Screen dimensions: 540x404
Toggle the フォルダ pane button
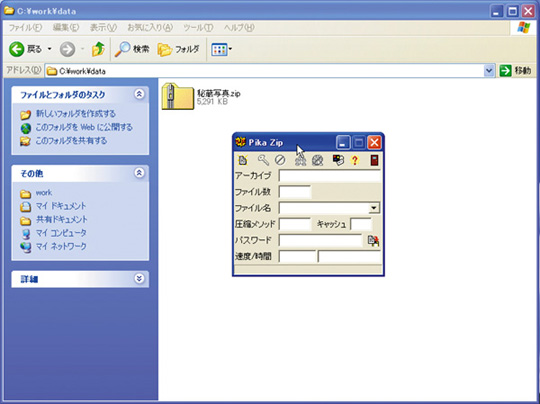click(x=178, y=50)
